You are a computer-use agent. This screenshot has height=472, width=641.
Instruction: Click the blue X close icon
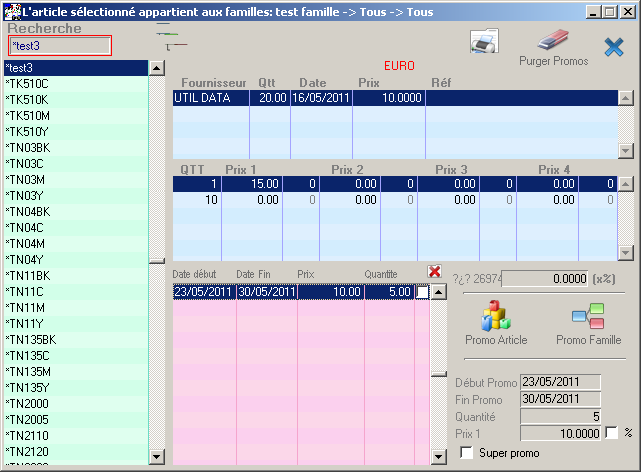click(613, 45)
